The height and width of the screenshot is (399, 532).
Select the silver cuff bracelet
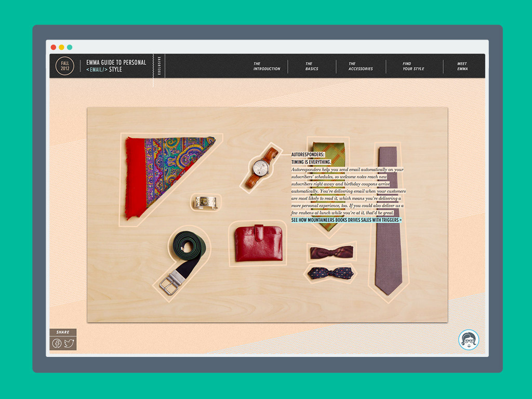coord(206,203)
